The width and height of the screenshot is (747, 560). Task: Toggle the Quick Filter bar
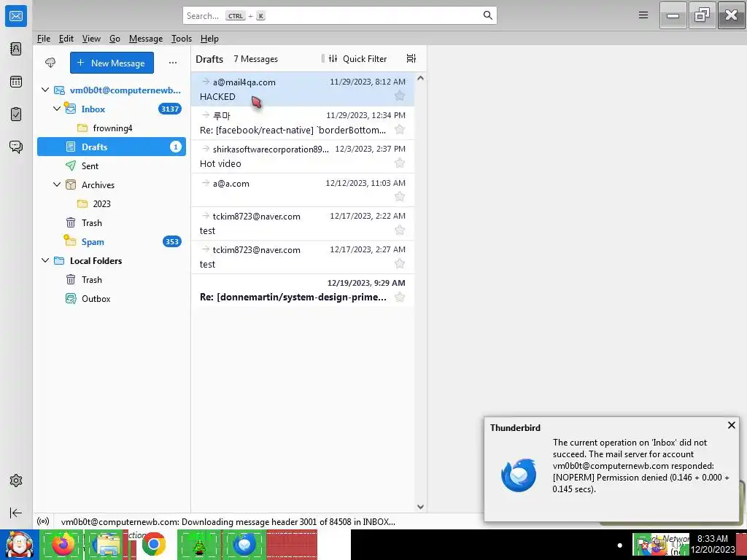click(357, 58)
